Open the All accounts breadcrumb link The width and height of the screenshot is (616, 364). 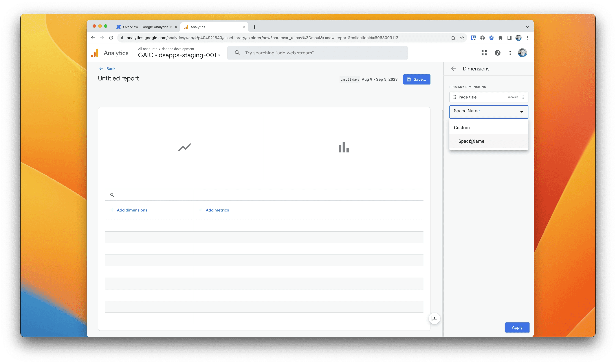click(147, 49)
